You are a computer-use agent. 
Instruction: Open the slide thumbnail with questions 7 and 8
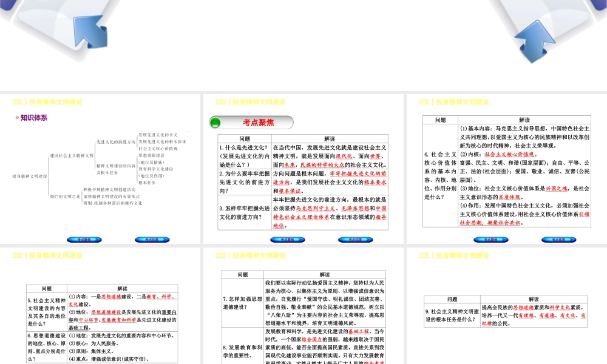(x=303, y=306)
